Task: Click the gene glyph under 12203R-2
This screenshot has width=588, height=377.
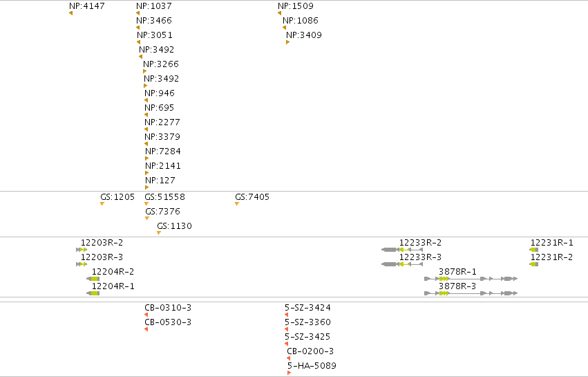Action: 82,250
